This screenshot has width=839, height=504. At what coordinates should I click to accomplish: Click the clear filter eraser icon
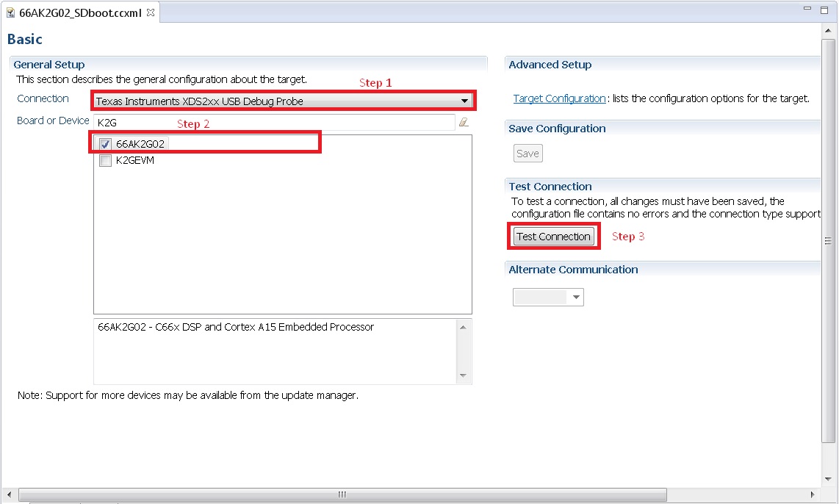click(464, 123)
